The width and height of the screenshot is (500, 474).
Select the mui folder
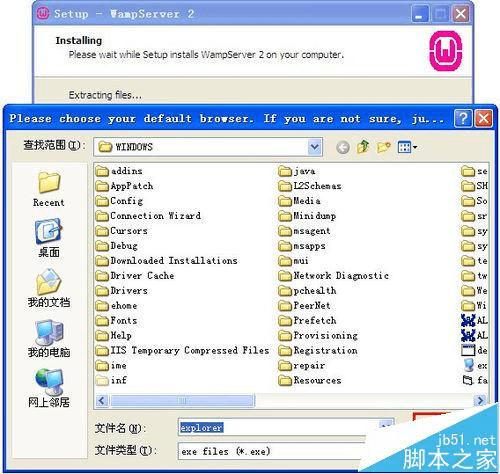293,261
